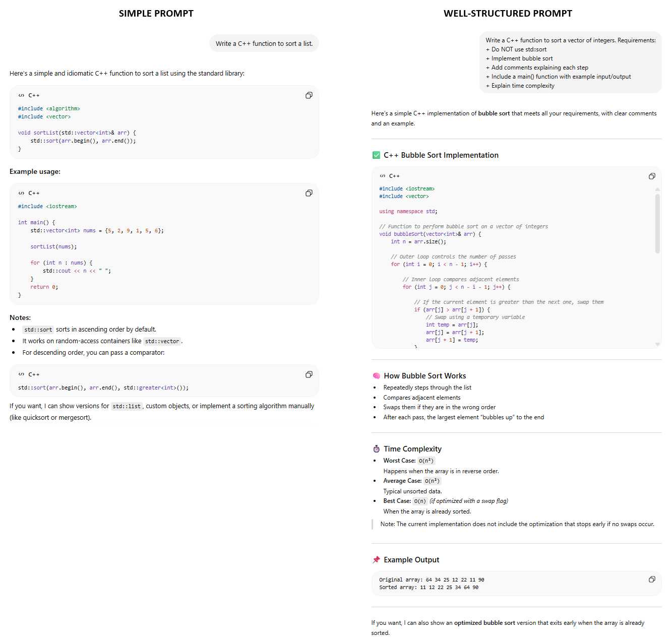Click the well-structured prompt requirements message bubble

tap(570, 62)
